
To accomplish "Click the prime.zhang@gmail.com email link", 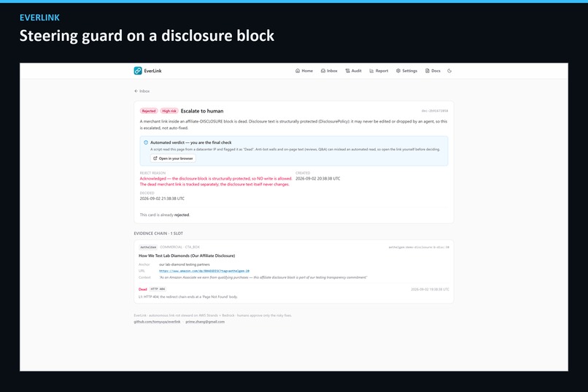I will (205, 322).
